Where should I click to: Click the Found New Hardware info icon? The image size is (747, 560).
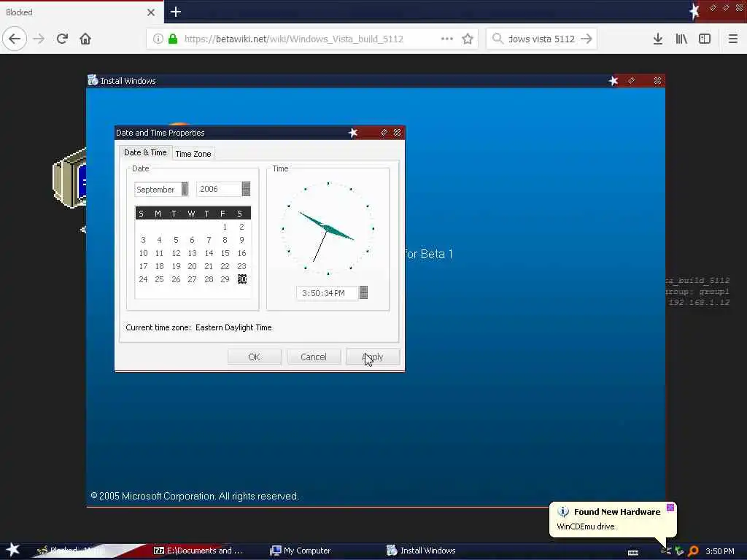point(563,511)
